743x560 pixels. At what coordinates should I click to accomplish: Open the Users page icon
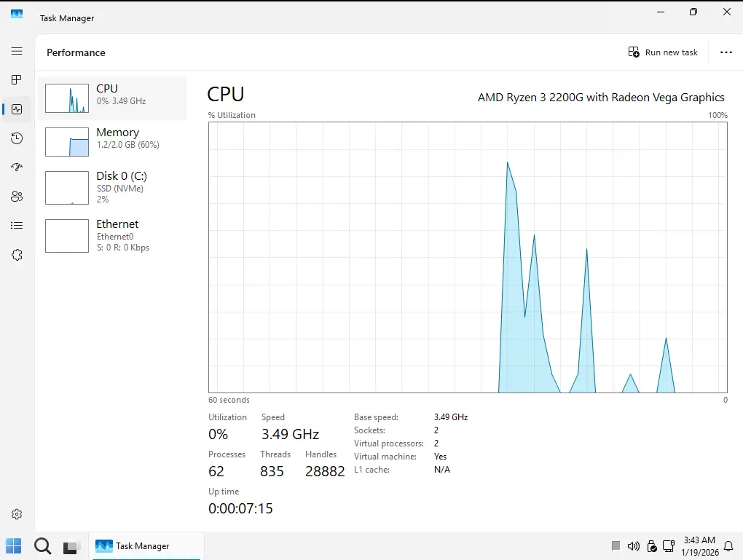pos(17,197)
